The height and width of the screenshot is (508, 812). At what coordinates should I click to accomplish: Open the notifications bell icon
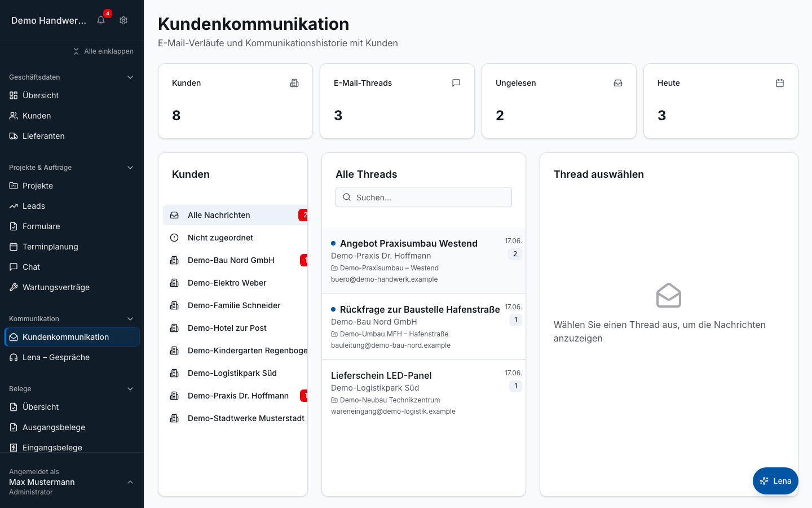click(101, 20)
